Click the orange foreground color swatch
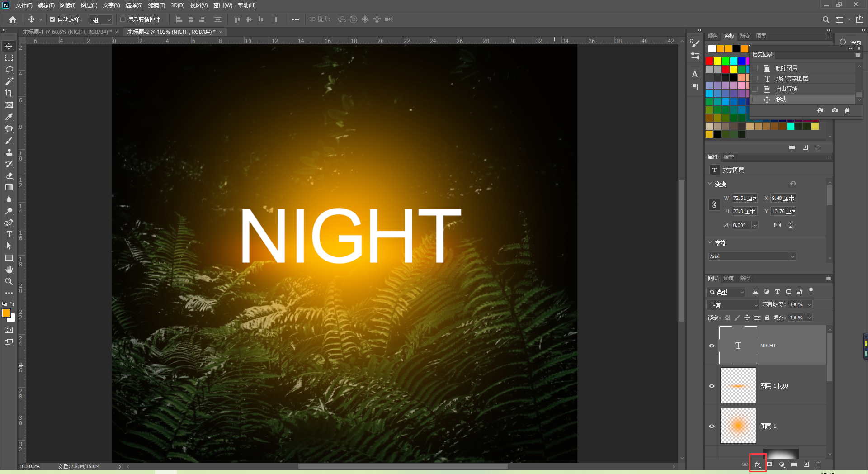The height and width of the screenshot is (474, 868). coord(6,313)
